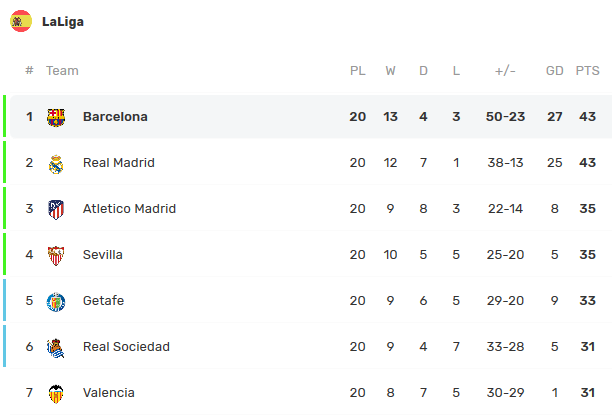Click Barcelona's 50-23 goals record

tap(505, 117)
